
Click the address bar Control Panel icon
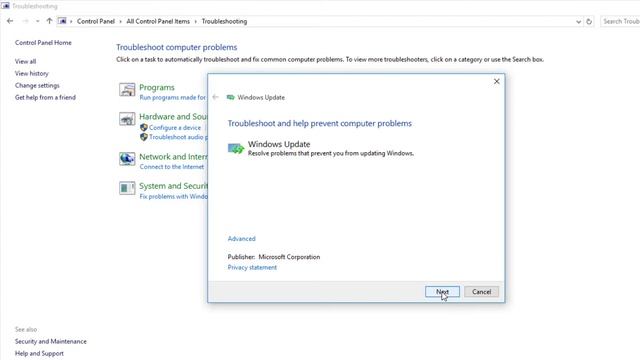62,21
